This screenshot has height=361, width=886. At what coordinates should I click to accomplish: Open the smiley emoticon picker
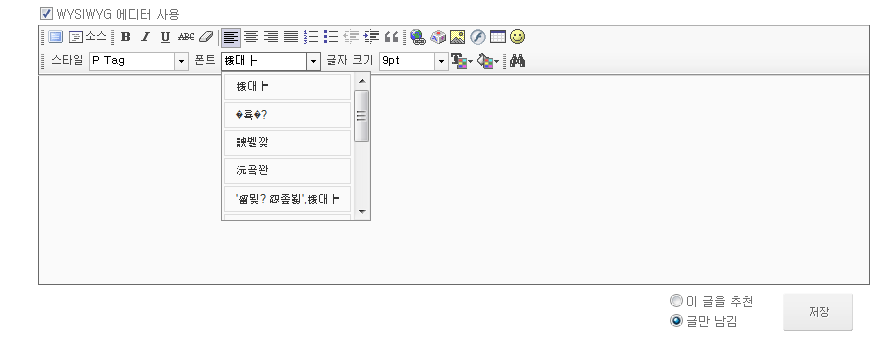pyautogui.click(x=517, y=37)
